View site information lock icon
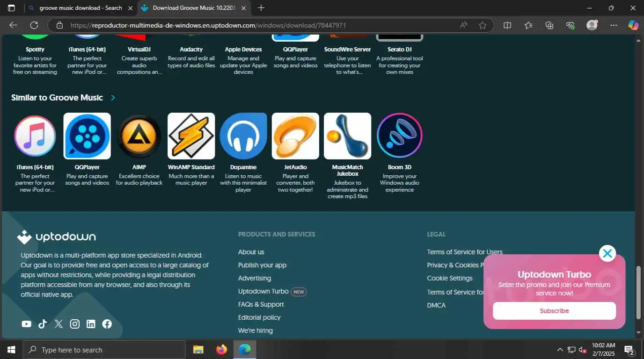644x359 pixels. click(59, 25)
